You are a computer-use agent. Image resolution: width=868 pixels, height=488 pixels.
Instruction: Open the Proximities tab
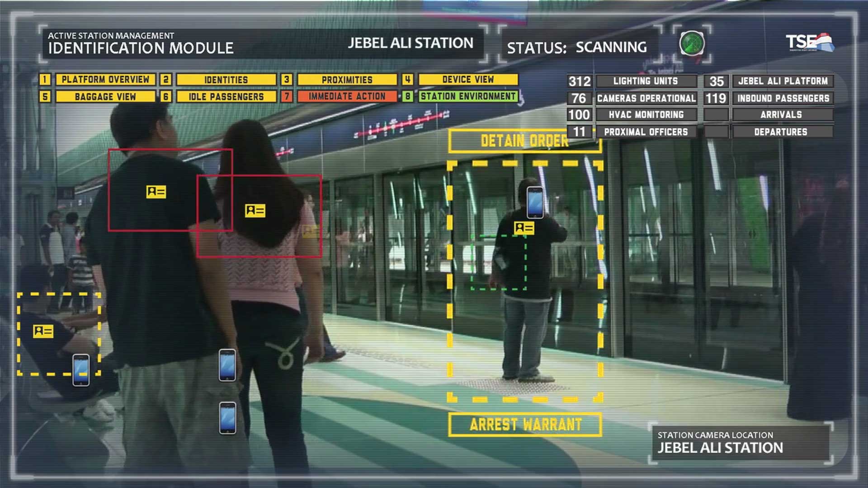click(x=347, y=80)
